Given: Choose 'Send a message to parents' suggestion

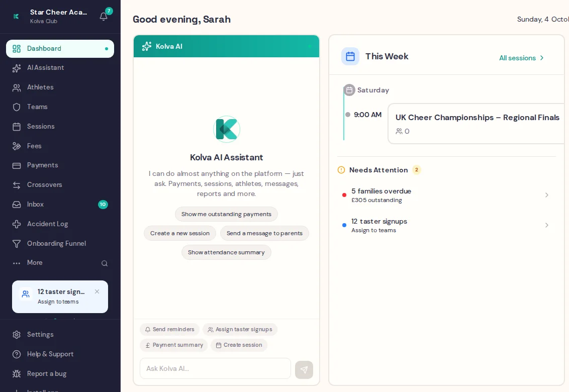Looking at the screenshot, I should [264, 233].
